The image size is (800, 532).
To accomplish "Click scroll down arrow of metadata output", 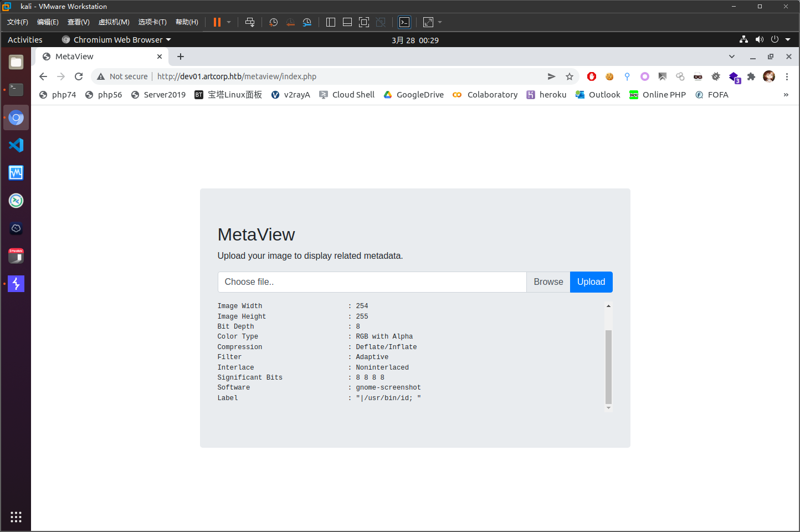I will click(x=608, y=408).
